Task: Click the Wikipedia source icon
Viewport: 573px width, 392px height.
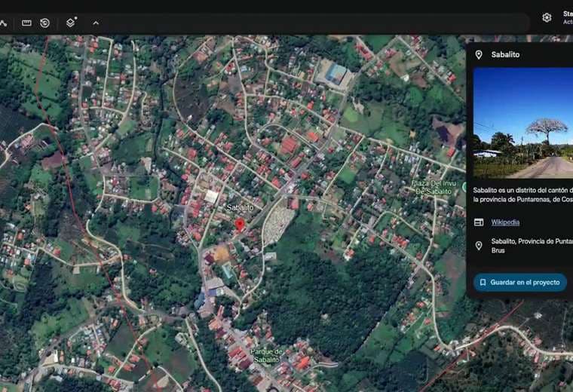Action: [x=479, y=222]
